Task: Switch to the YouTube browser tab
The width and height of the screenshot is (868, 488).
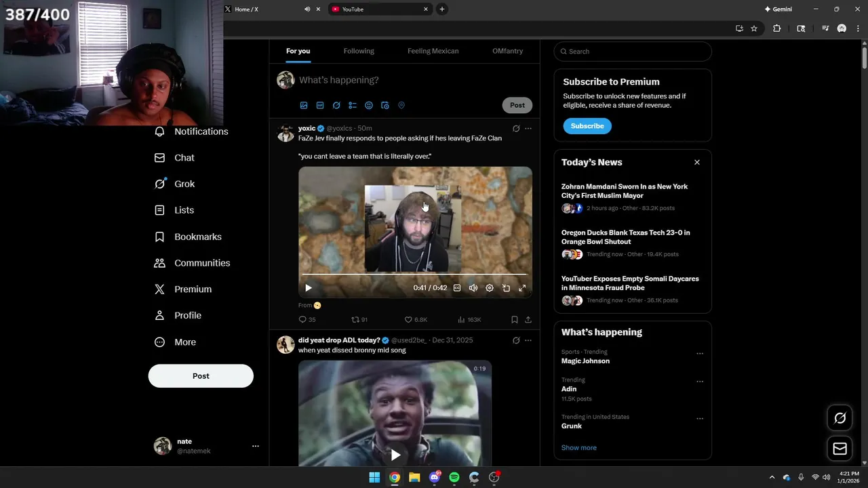Action: [x=380, y=9]
